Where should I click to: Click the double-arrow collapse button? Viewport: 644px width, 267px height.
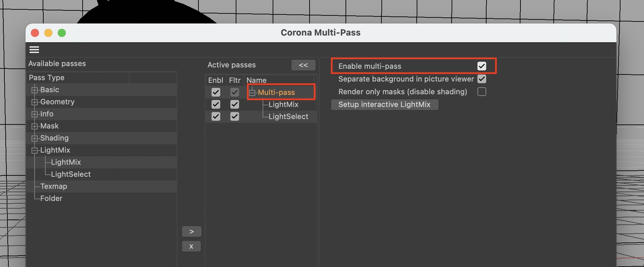point(303,65)
